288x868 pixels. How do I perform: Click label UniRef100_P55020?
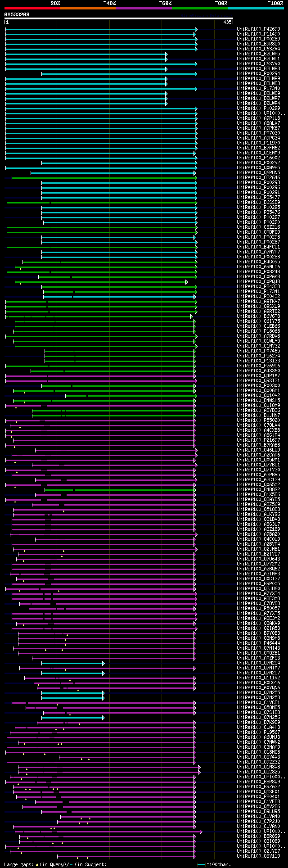pyautogui.click(x=258, y=420)
